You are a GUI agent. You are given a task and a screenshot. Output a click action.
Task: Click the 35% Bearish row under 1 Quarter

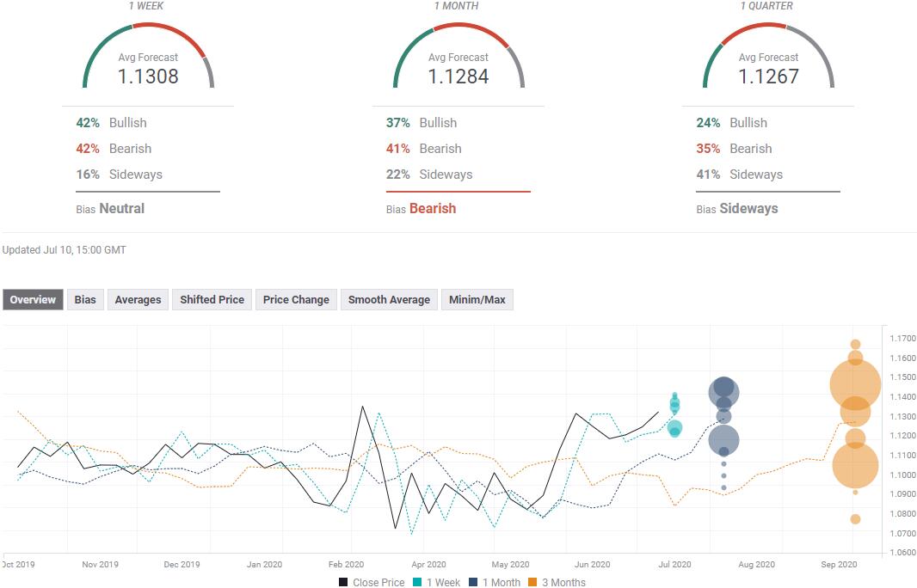pyautogui.click(x=734, y=149)
